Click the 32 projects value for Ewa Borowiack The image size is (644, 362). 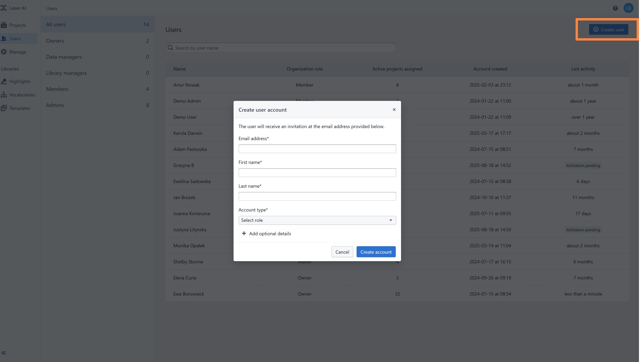(x=397, y=294)
